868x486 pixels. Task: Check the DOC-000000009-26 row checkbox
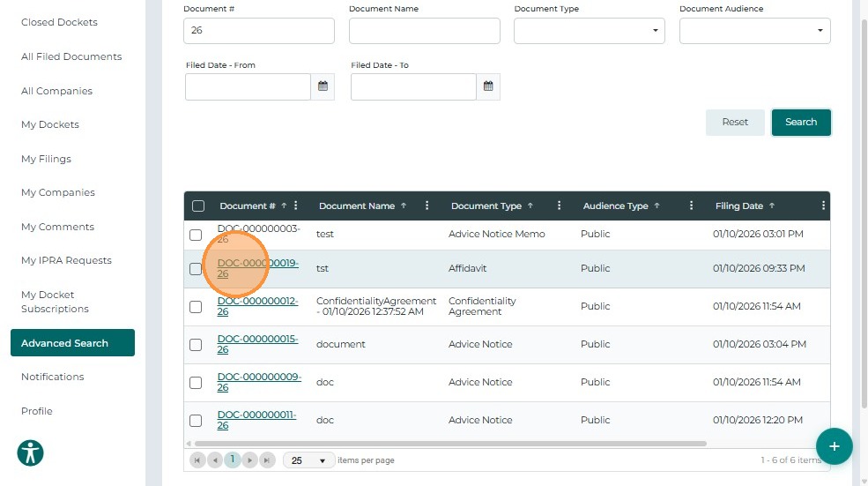(x=196, y=383)
